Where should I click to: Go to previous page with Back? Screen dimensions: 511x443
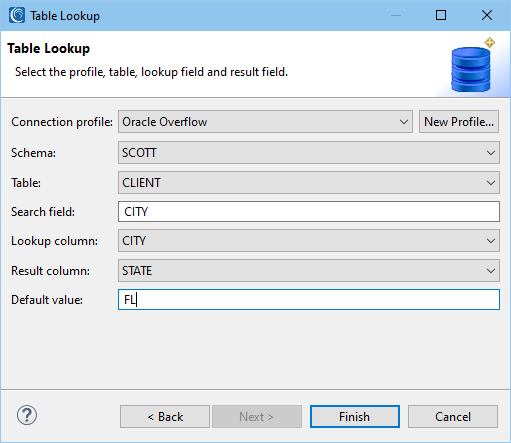165,417
